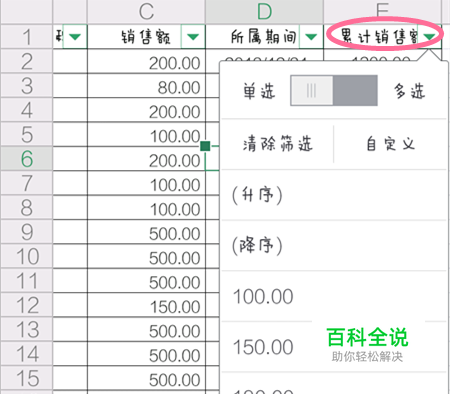Open the 所属期间 column filter arrow
This screenshot has width=450, height=394.
point(311,37)
